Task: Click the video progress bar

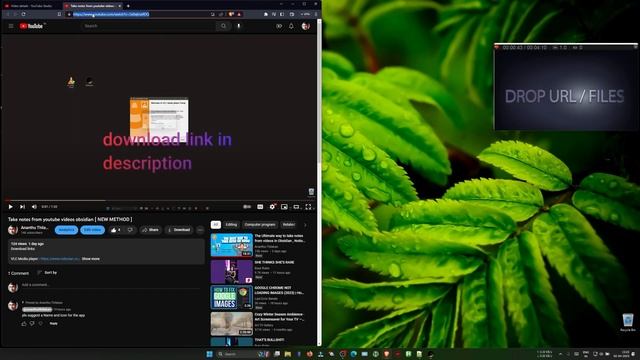Action: point(161,200)
